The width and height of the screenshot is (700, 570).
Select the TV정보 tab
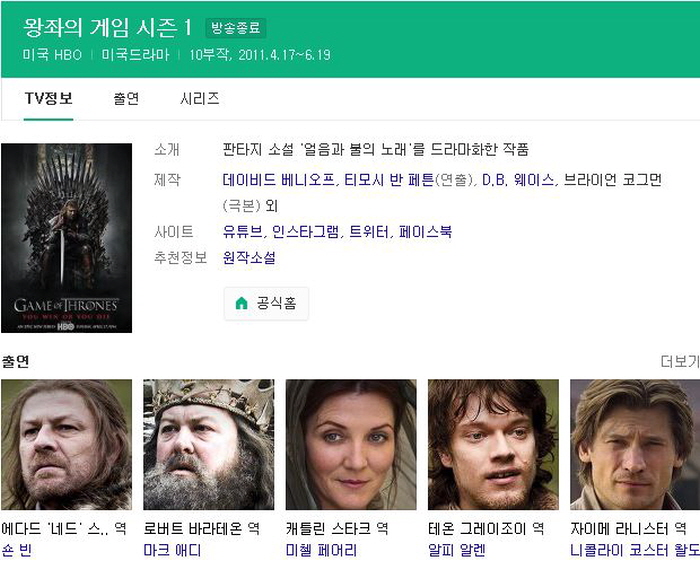coord(48,98)
